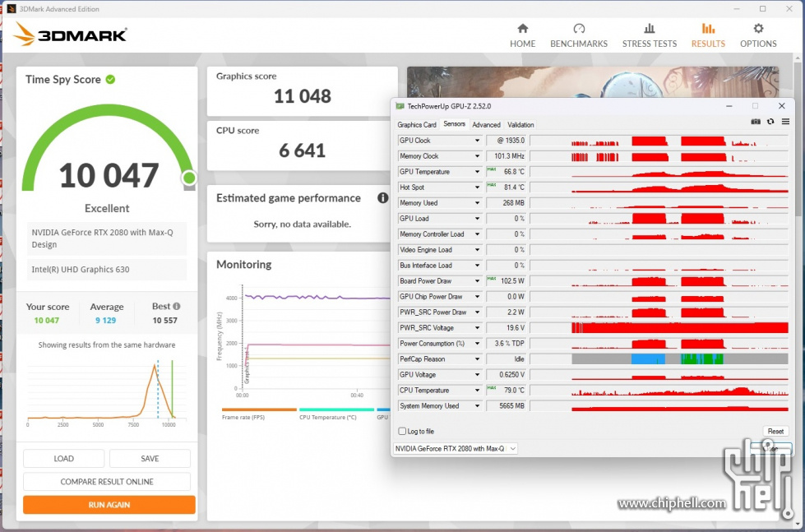Click COMPARE RESULT ONLINE
The height and width of the screenshot is (532, 805).
tap(107, 482)
